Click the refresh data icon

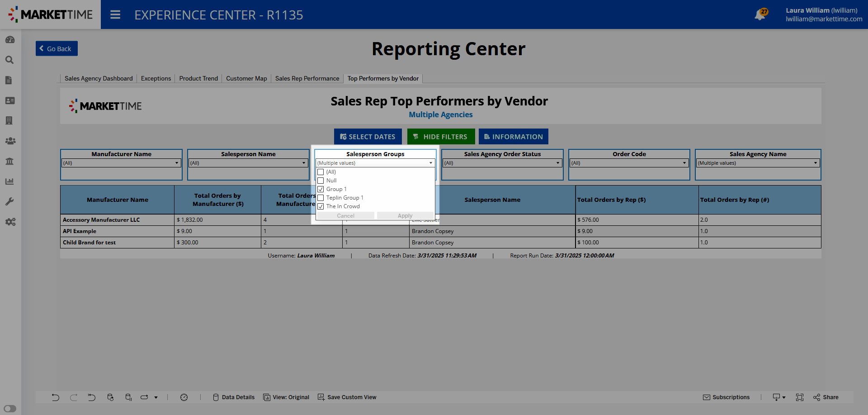click(x=110, y=397)
